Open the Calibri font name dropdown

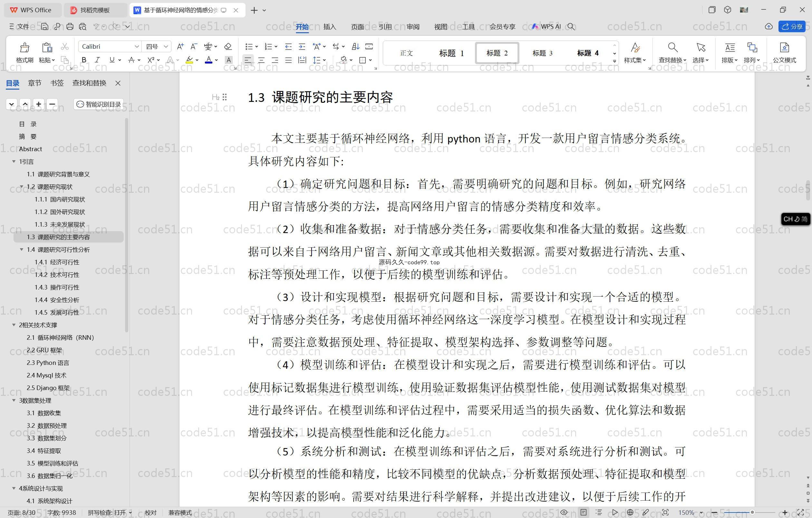137,46
